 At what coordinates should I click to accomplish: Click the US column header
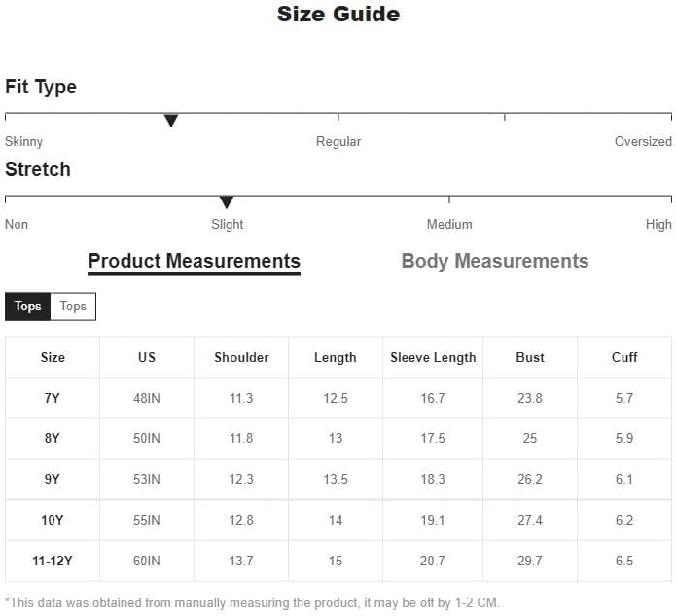coord(147,357)
